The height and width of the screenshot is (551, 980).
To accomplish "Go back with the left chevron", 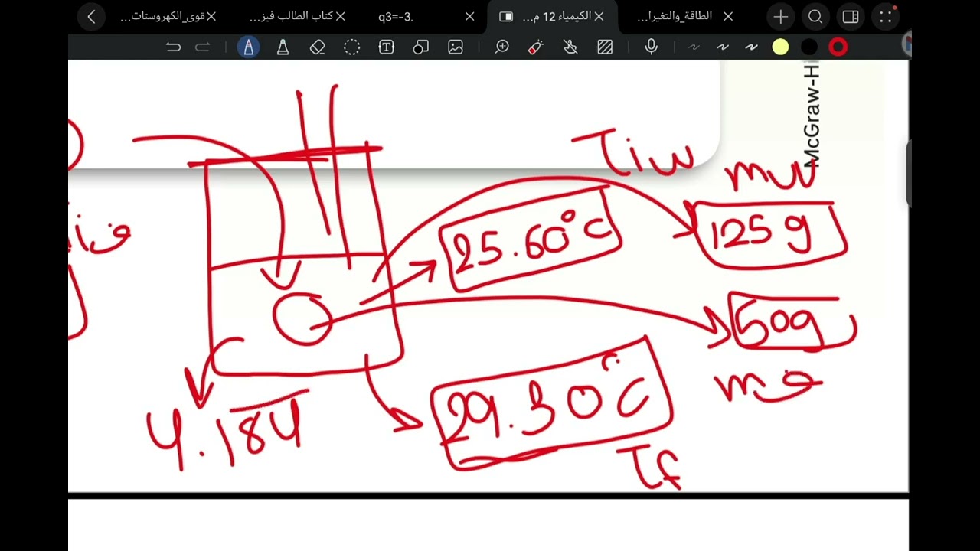I will pyautogui.click(x=91, y=17).
